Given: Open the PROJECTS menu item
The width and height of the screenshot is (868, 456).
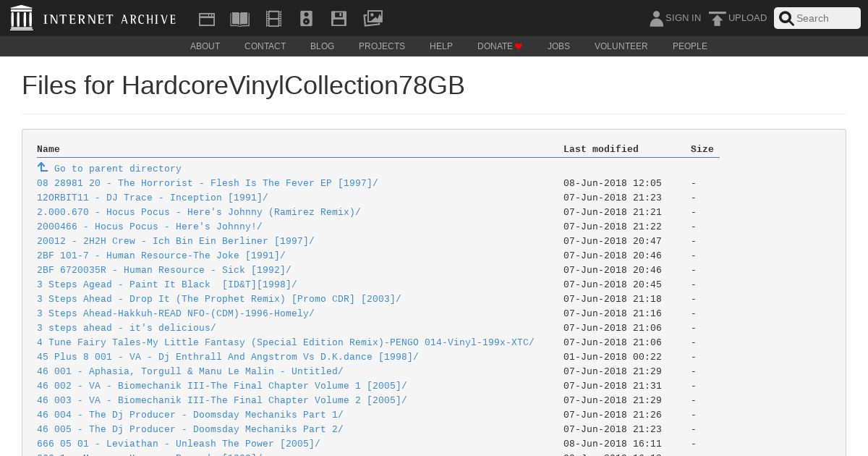Looking at the screenshot, I should pyautogui.click(x=382, y=46).
